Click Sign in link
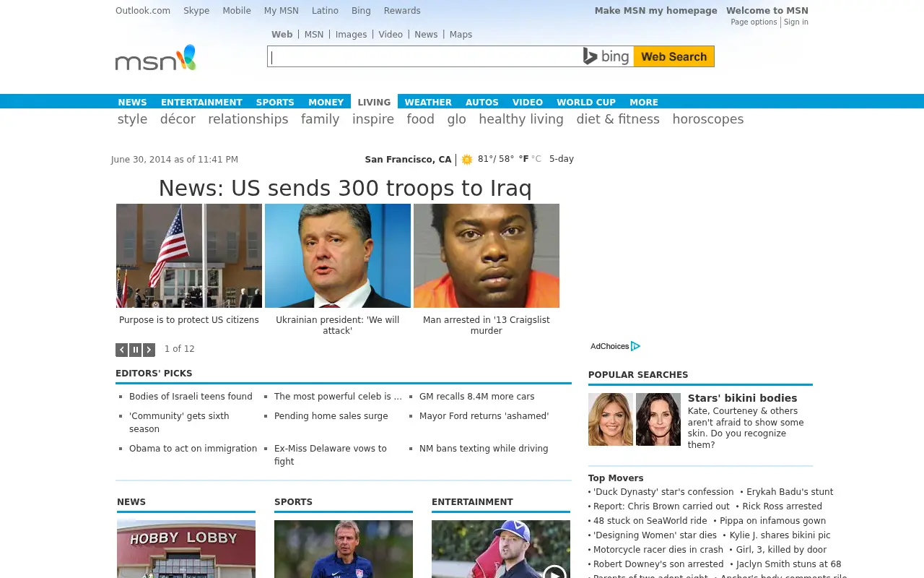924x578 pixels. click(x=796, y=22)
